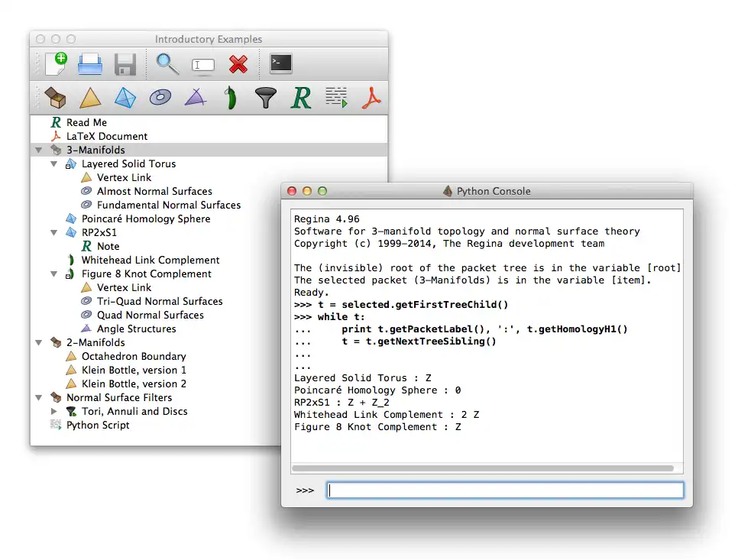Select Tri-Quad Normal Surfaces packet

tap(160, 301)
